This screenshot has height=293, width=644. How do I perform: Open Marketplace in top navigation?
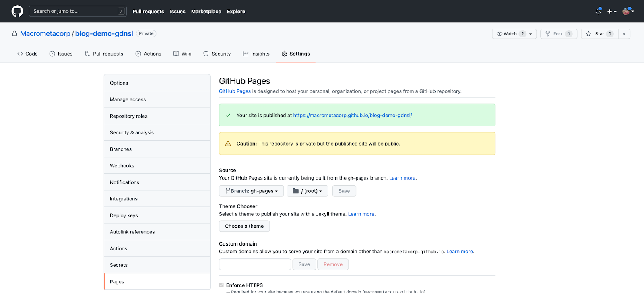tap(206, 12)
